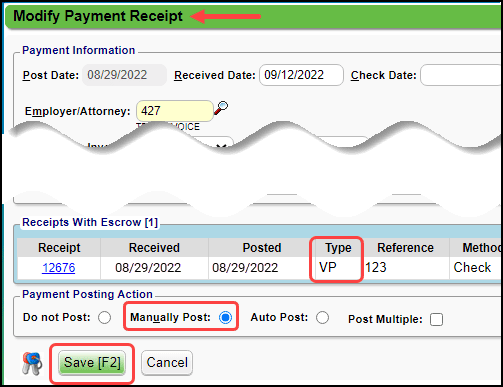The image size is (503, 387).
Task: Select the Do not Post radio button
Action: [105, 317]
